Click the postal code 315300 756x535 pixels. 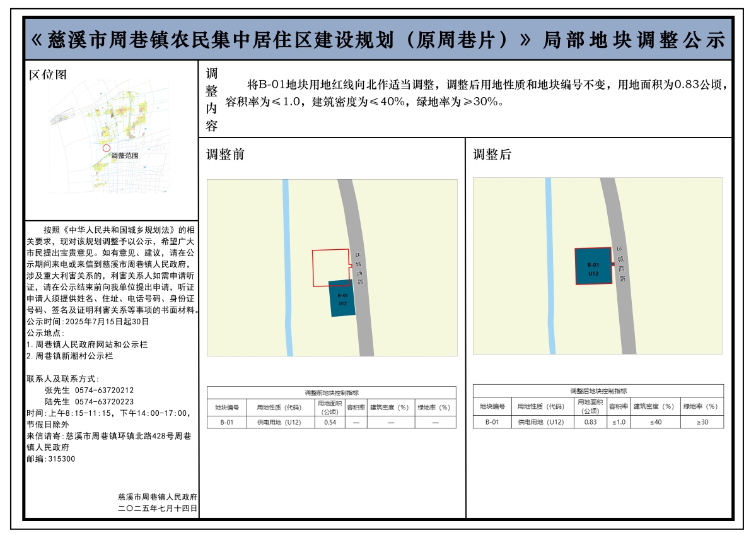pyautogui.click(x=60, y=459)
